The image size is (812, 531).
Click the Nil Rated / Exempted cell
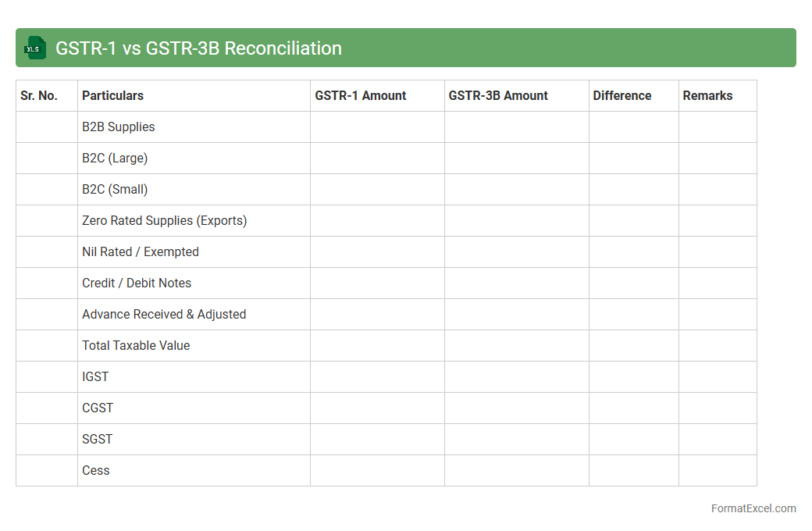[x=141, y=252]
